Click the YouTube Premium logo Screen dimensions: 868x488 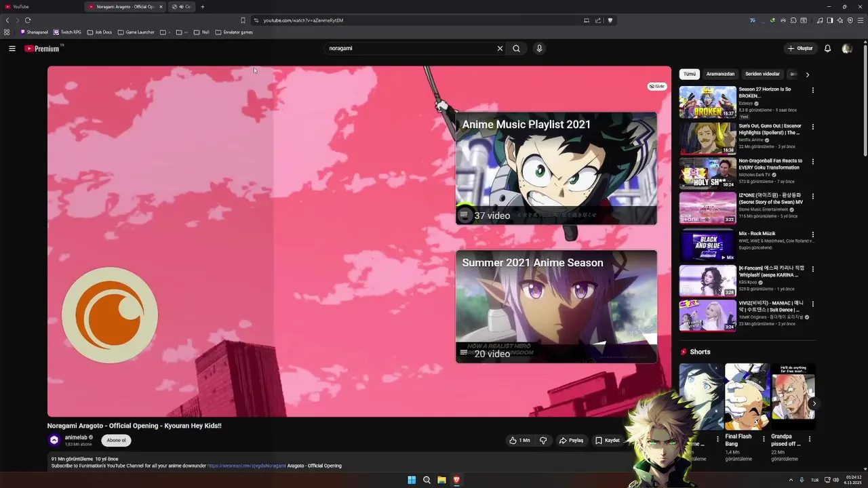(x=43, y=49)
